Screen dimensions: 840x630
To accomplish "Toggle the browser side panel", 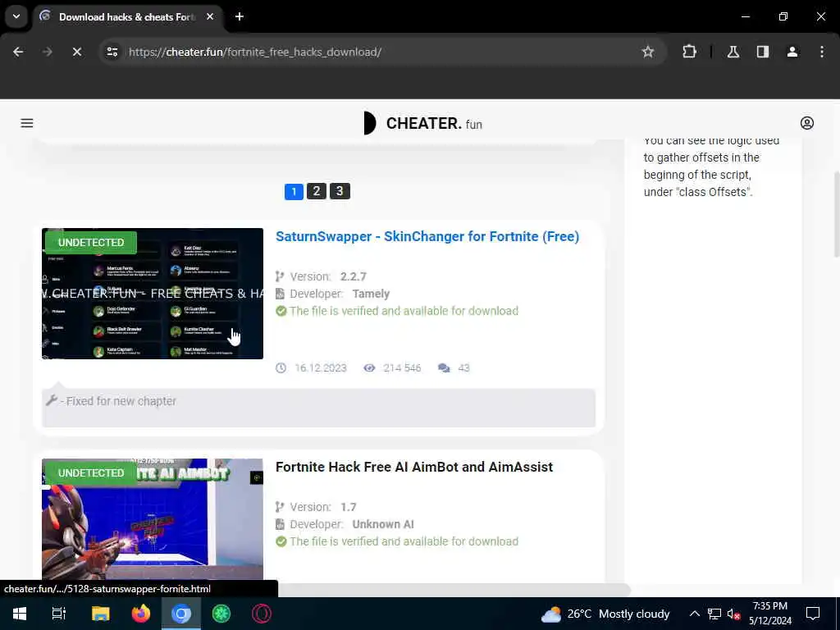I will [763, 52].
